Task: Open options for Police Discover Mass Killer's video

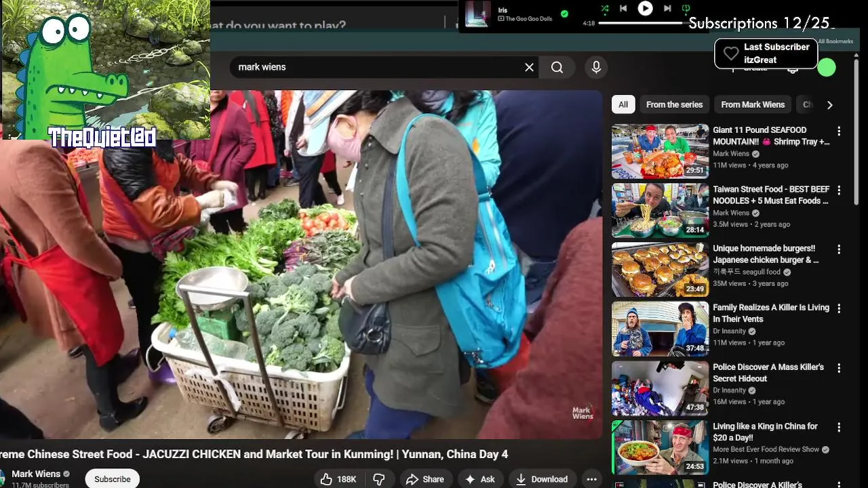Action: [839, 368]
